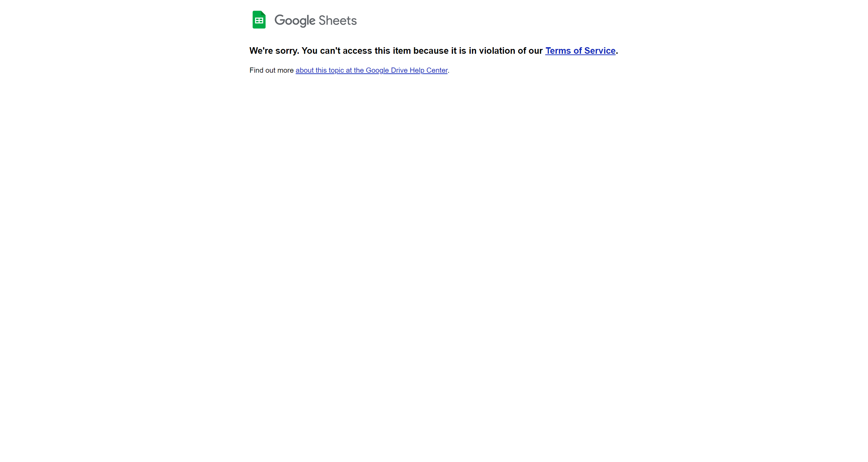Open the Terms of Service link
868x462 pixels.
(x=580, y=51)
